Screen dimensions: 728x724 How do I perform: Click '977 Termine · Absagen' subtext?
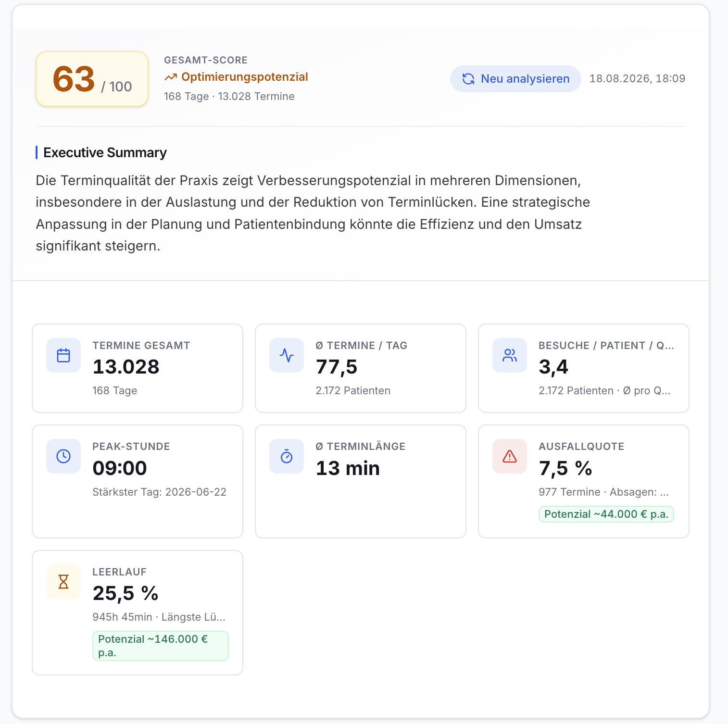click(604, 492)
